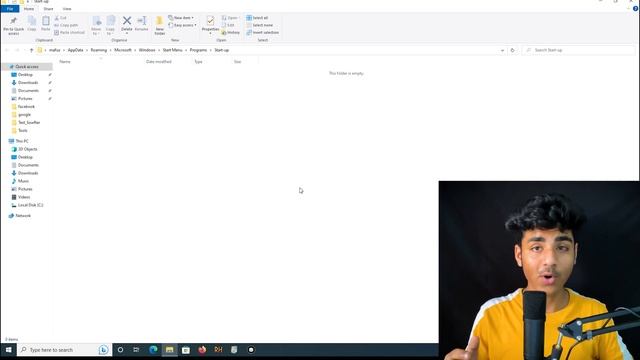The height and width of the screenshot is (360, 640).
Task: Select Network in the navigation pane
Action: (x=23, y=216)
